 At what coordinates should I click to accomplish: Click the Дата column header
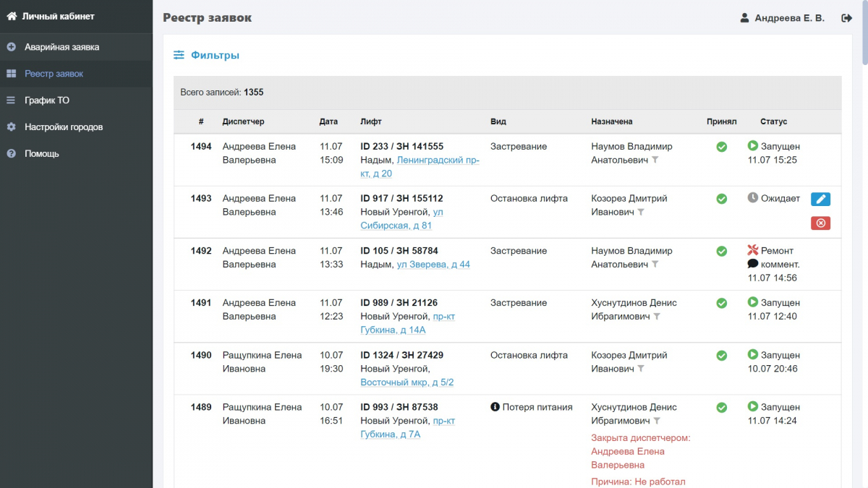pos(328,121)
